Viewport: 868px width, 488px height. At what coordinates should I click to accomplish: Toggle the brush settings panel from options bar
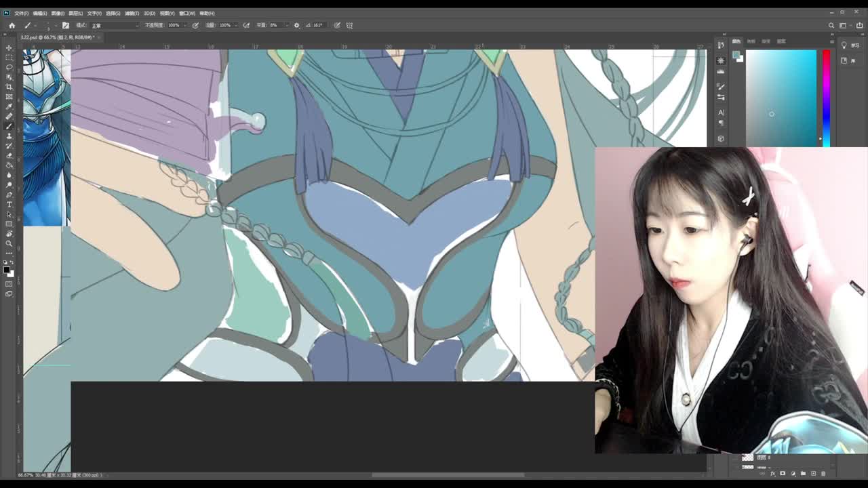(x=66, y=25)
